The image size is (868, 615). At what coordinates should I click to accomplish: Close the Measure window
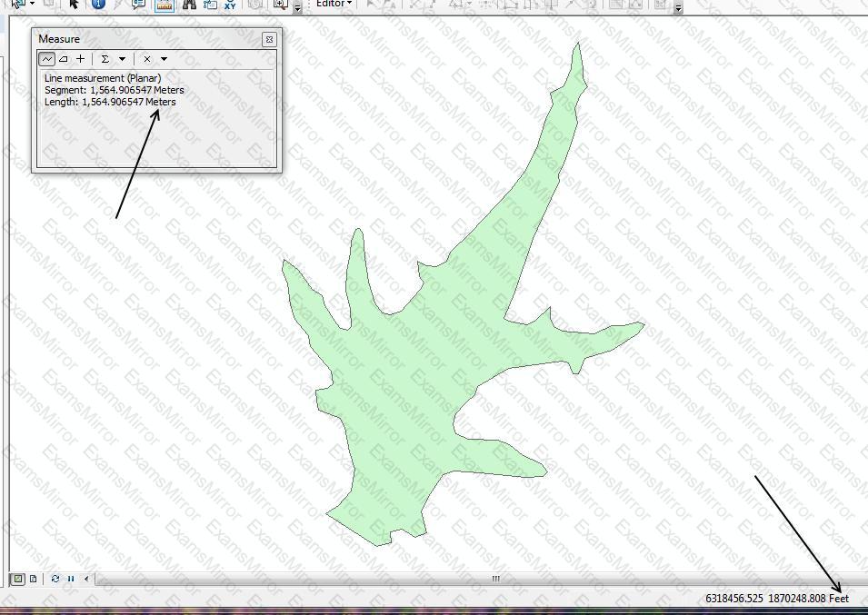coord(269,39)
